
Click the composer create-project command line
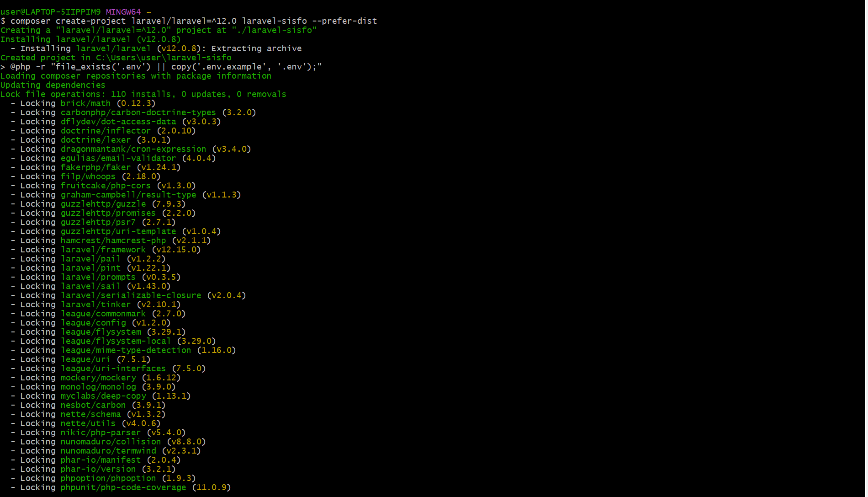189,21
